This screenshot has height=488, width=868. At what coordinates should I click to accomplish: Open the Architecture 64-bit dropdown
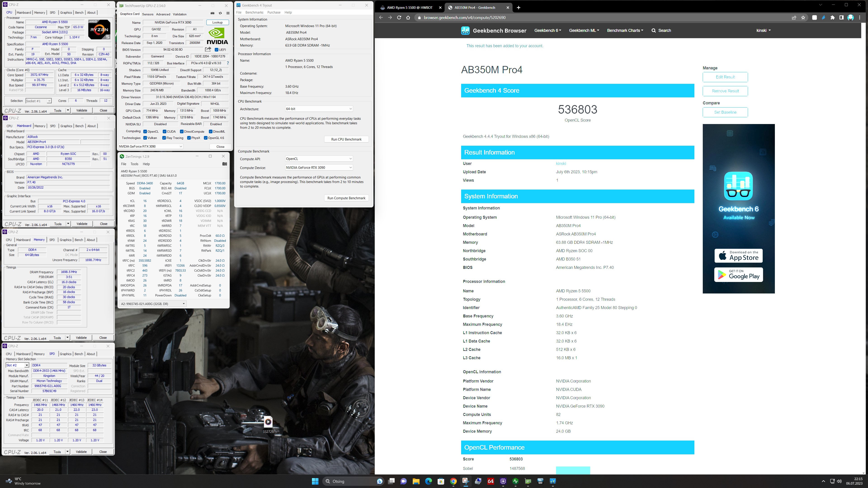[x=319, y=109]
